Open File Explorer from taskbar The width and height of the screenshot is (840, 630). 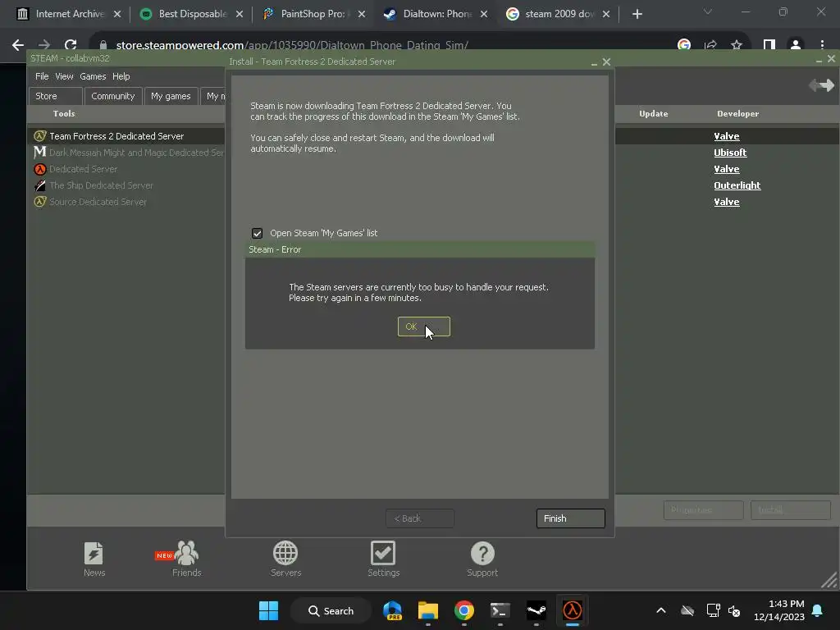click(428, 610)
